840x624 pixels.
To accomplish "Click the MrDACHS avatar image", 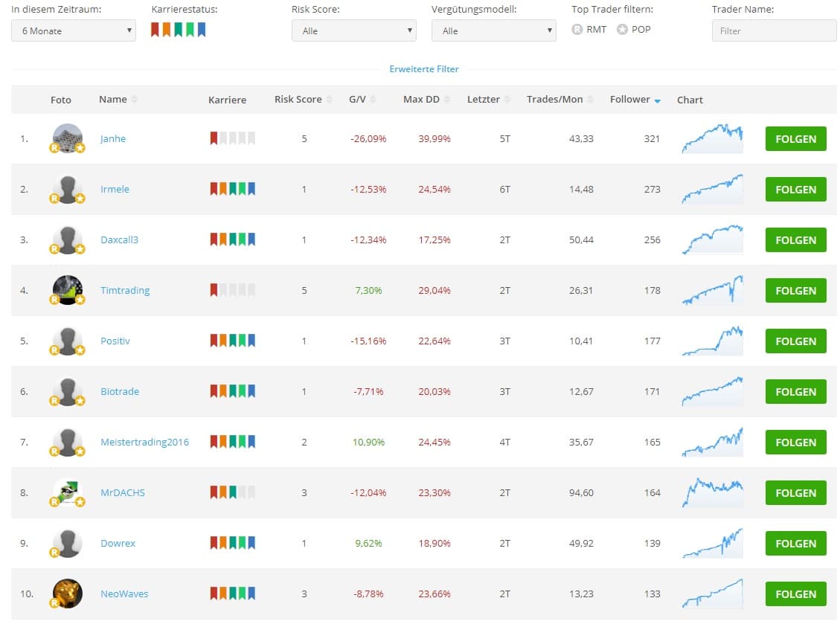I will 68,492.
